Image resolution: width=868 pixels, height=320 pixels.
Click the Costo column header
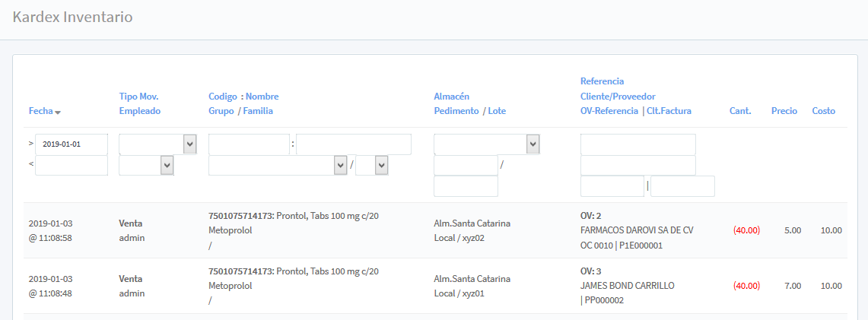point(823,111)
